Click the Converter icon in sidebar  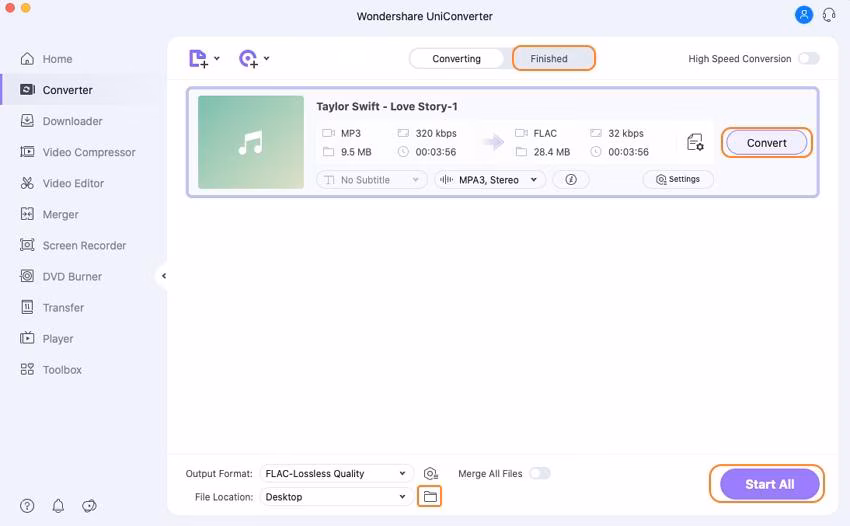pos(27,89)
